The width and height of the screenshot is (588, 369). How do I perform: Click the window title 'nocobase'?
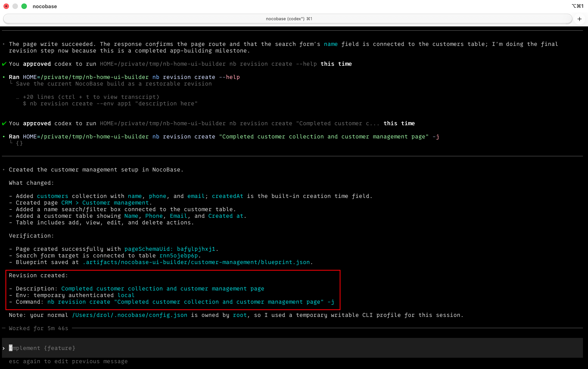tap(45, 6)
